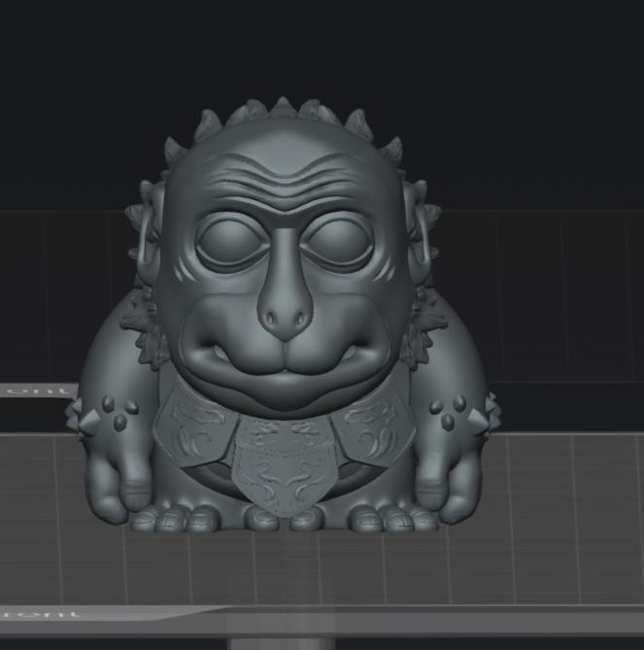Select the creature's viewer-left eye
The image size is (644, 650).
231,243
